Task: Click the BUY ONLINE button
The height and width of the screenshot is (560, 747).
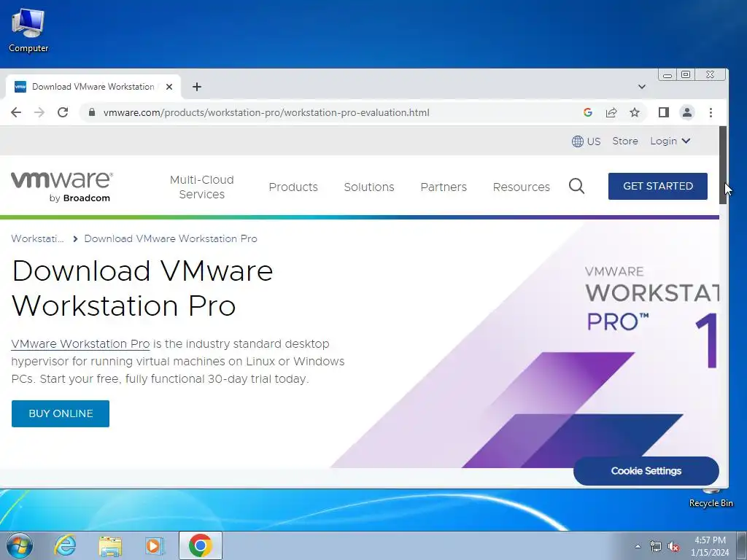Action: 61,413
